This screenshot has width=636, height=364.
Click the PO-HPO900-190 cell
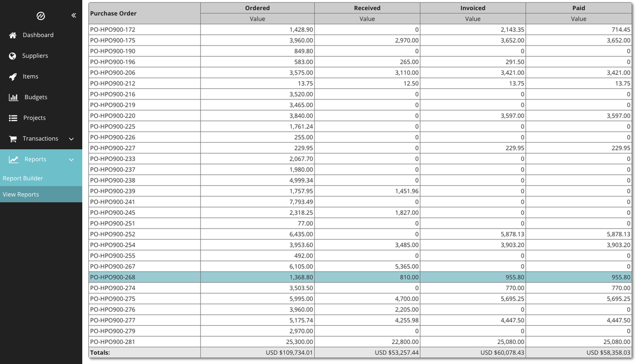pyautogui.click(x=144, y=51)
